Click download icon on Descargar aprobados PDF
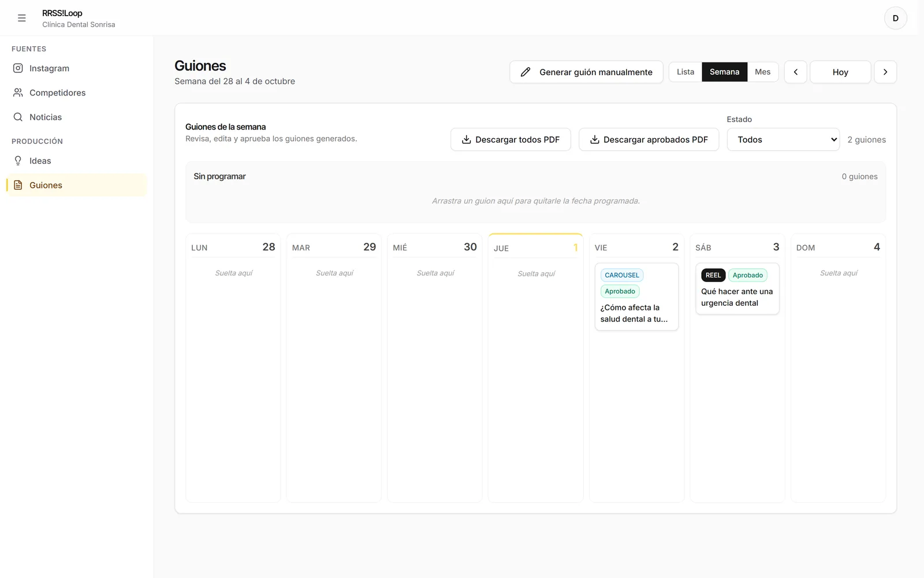 coord(594,139)
